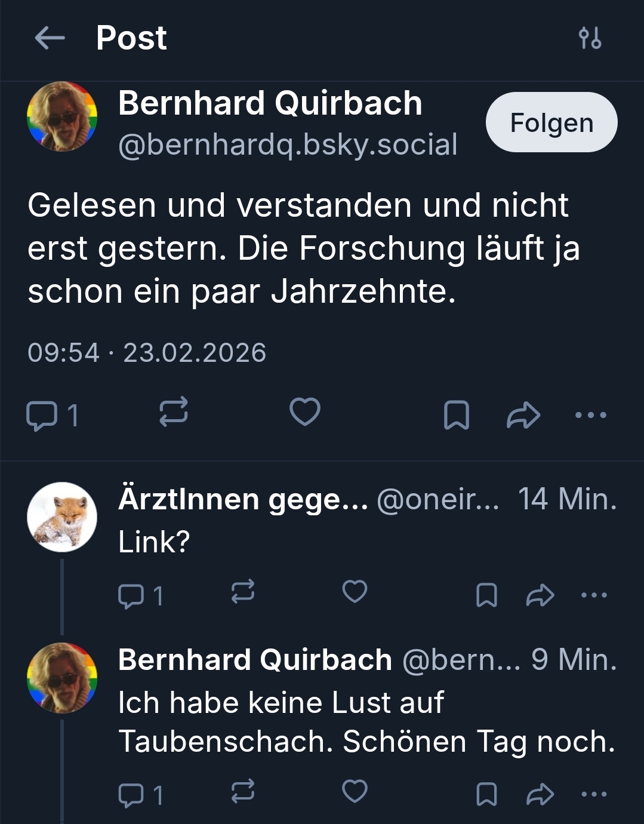
Task: Like the main post
Action: pos(304,413)
